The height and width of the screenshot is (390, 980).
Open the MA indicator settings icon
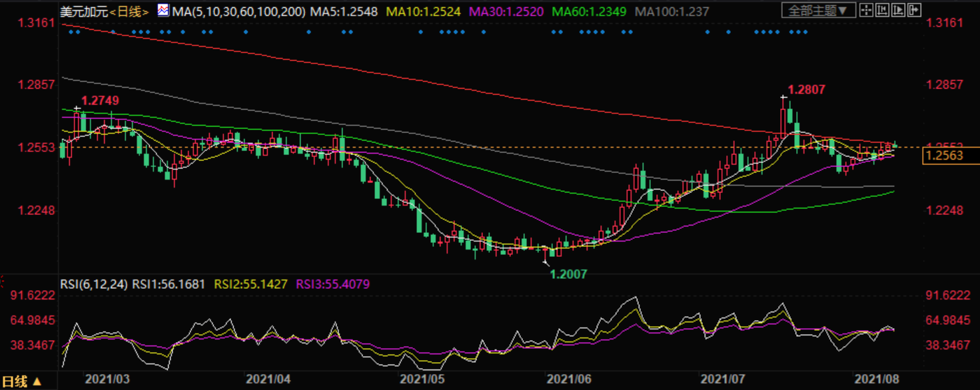pyautogui.click(x=163, y=11)
